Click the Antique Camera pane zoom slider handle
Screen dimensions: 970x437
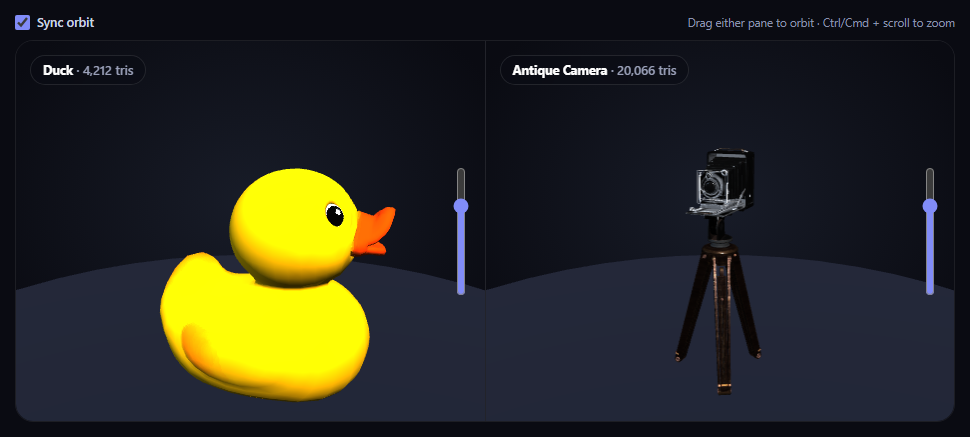(x=930, y=206)
